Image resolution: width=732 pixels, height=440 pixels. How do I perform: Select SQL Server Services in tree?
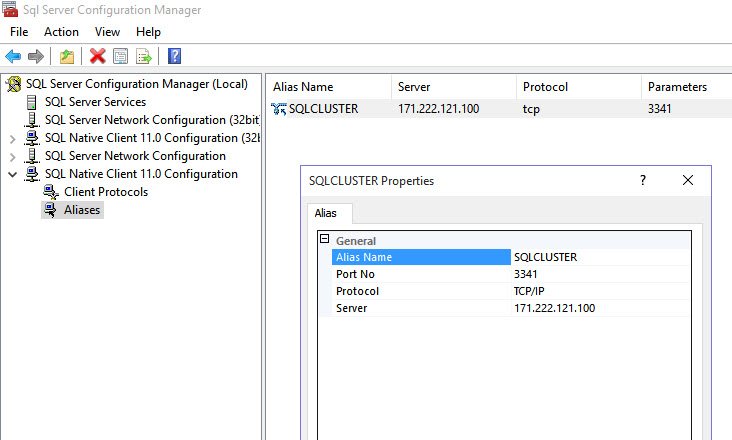click(95, 102)
